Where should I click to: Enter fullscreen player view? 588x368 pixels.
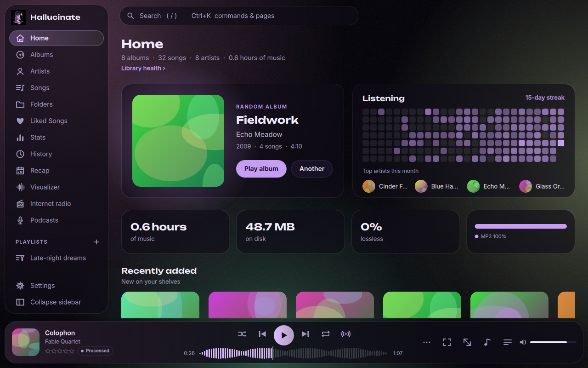[447, 342]
